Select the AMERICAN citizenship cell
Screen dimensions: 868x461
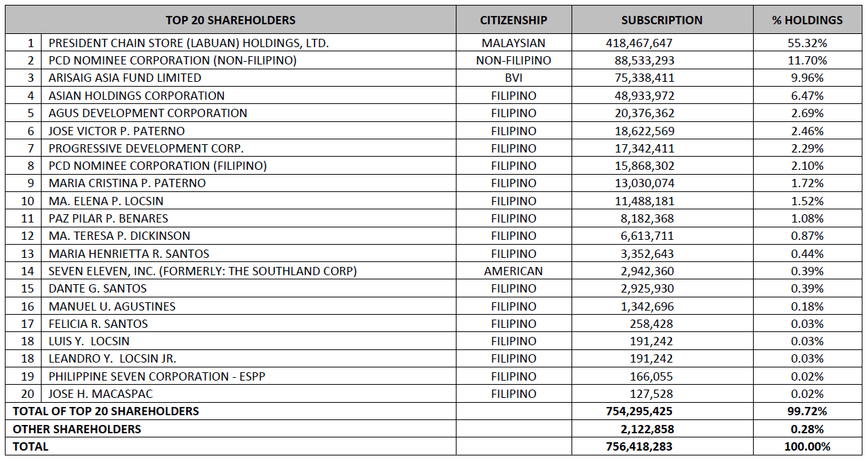(x=513, y=271)
